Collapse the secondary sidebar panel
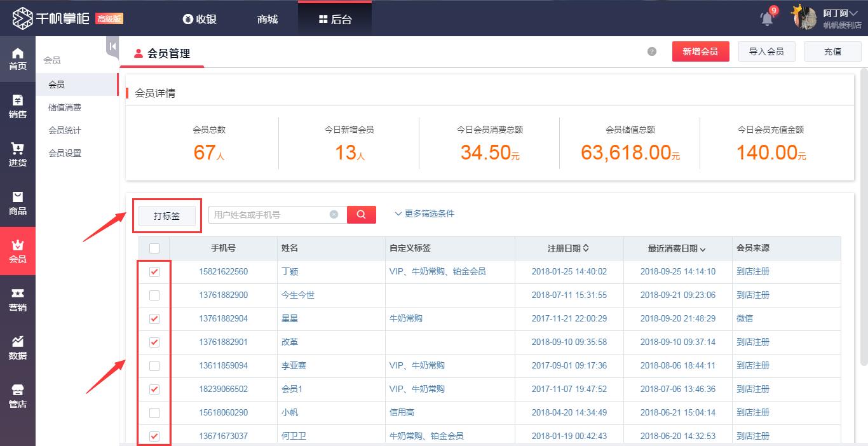The image size is (868, 446). point(112,46)
